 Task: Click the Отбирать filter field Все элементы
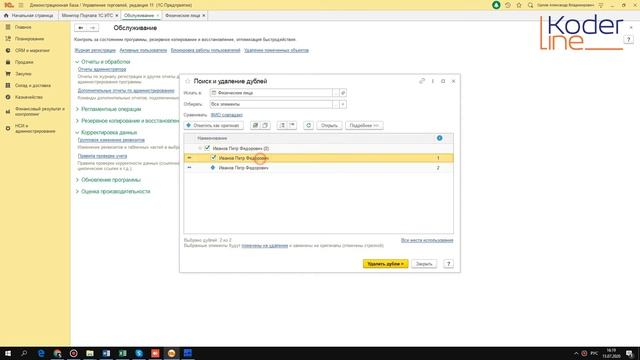point(271,104)
